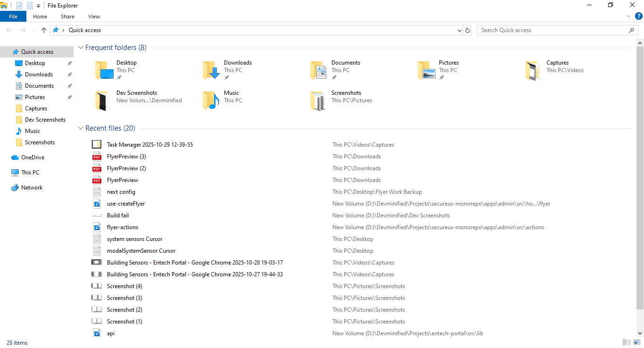Open the FlyerPreview (3) PDF file
The image size is (644, 348).
[x=126, y=157]
